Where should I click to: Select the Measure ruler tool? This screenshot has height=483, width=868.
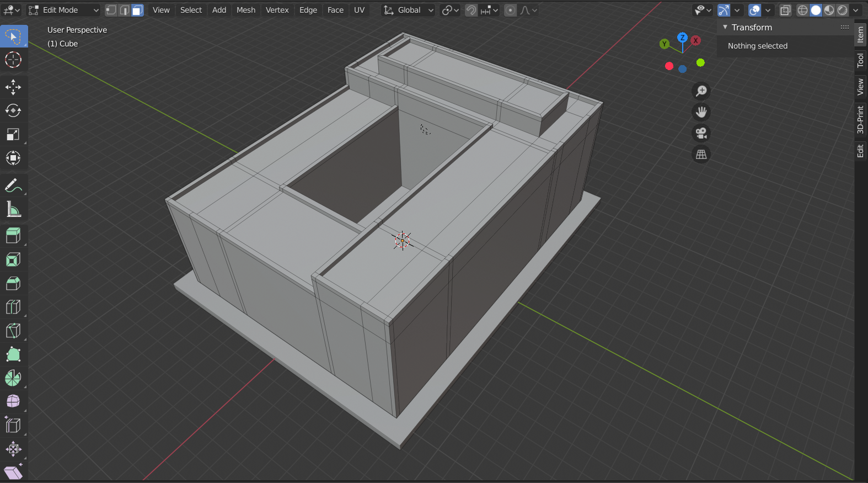coord(13,209)
